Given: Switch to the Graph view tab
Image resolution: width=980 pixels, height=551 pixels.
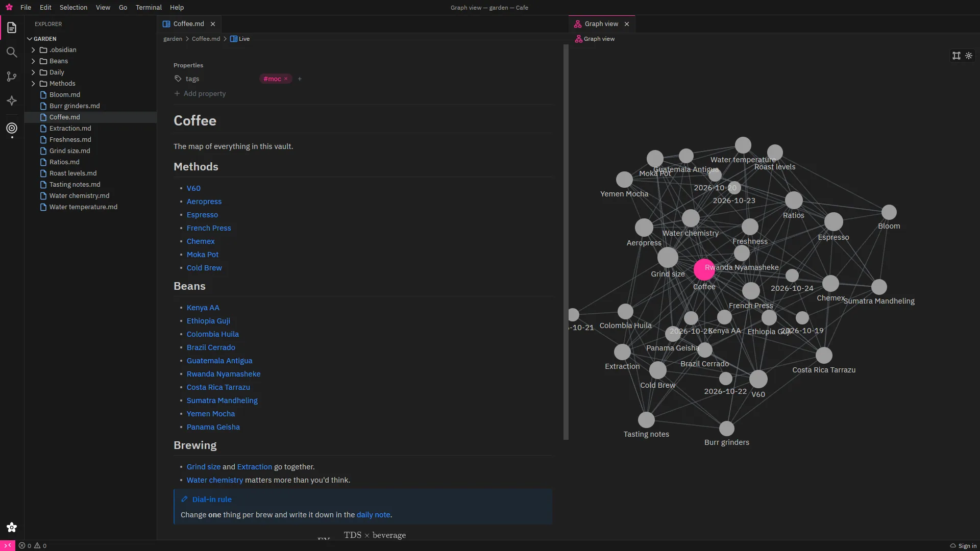Looking at the screenshot, I should point(601,24).
